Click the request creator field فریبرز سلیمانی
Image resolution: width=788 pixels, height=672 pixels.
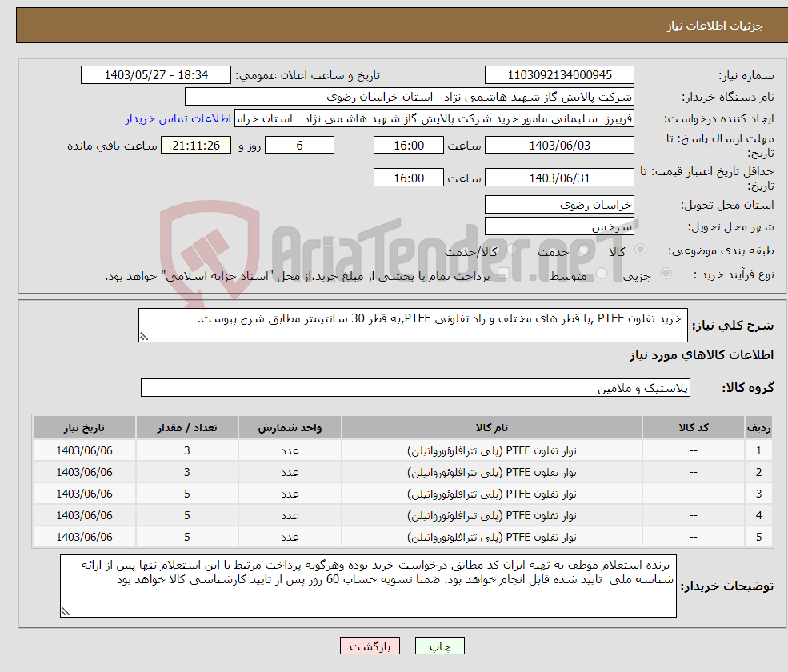tap(434, 118)
